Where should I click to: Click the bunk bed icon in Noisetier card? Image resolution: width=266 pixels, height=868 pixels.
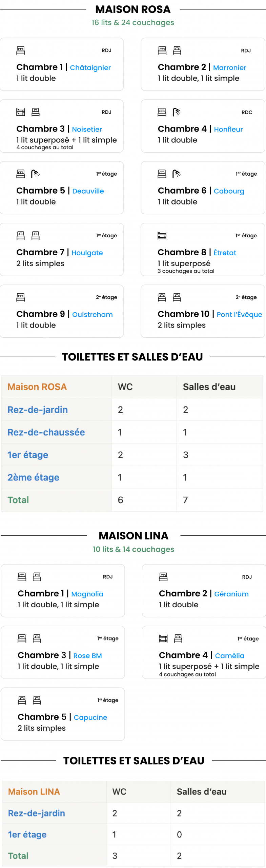[x=21, y=112]
